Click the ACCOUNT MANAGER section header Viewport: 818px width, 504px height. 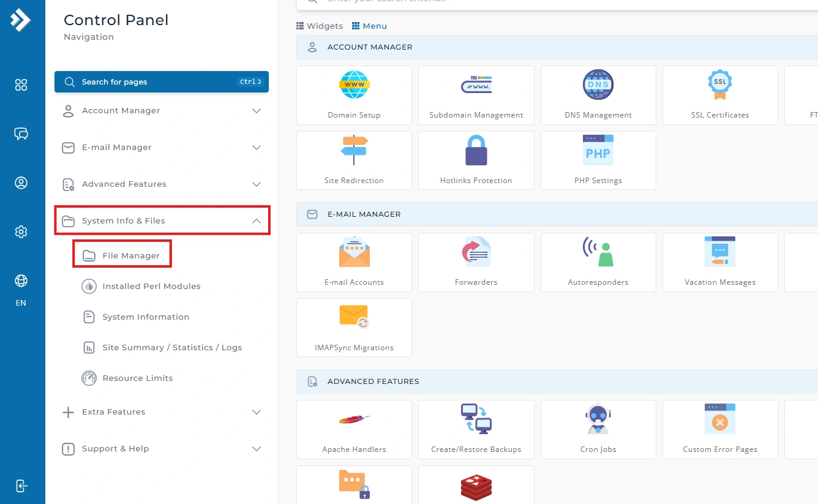click(x=557, y=47)
